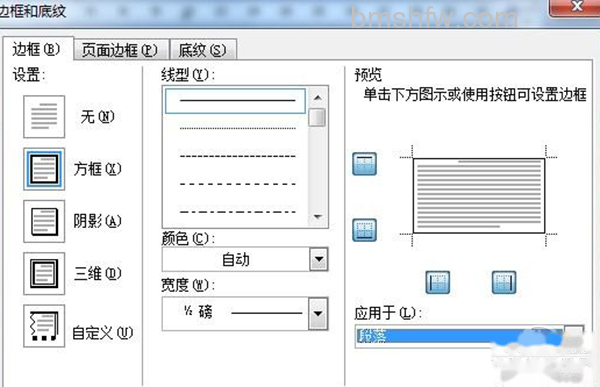Select the 三维 (3-D) border setting icon
600x387 pixels.
[x=44, y=273]
